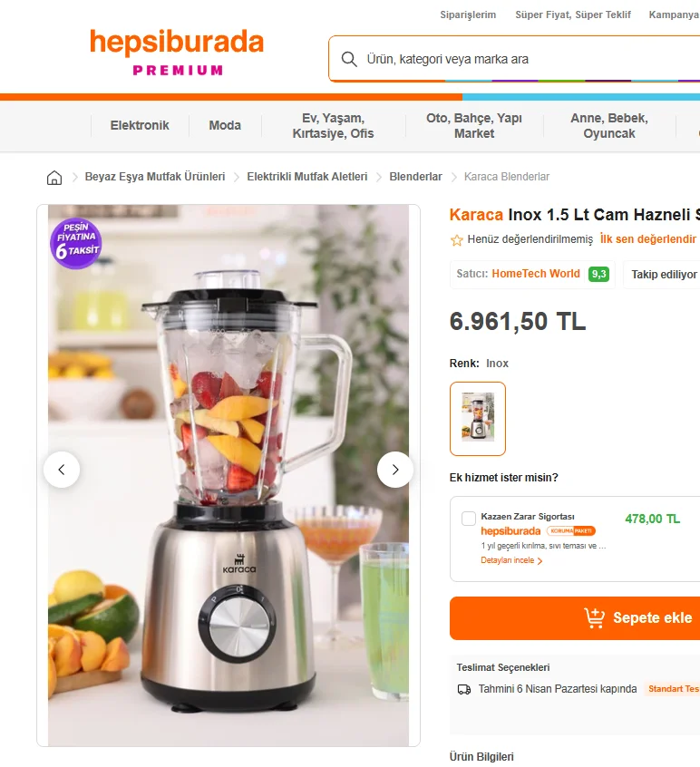
Task: Focus the product search input field
Action: [x=530, y=59]
